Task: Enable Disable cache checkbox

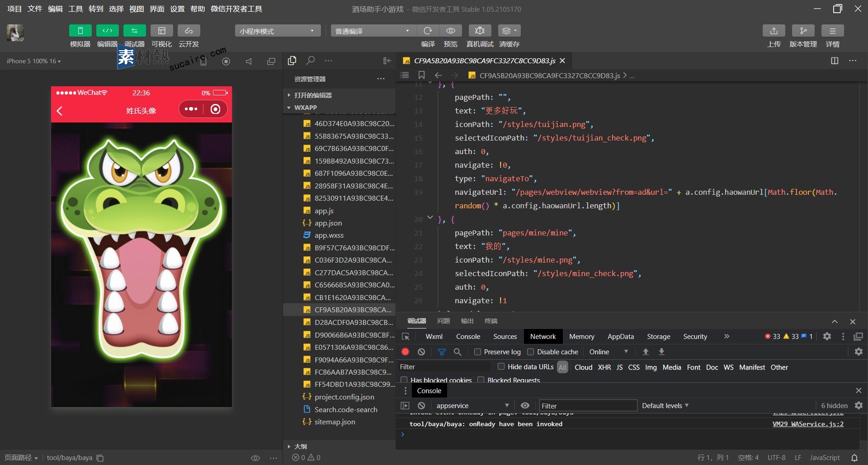Action: point(531,352)
